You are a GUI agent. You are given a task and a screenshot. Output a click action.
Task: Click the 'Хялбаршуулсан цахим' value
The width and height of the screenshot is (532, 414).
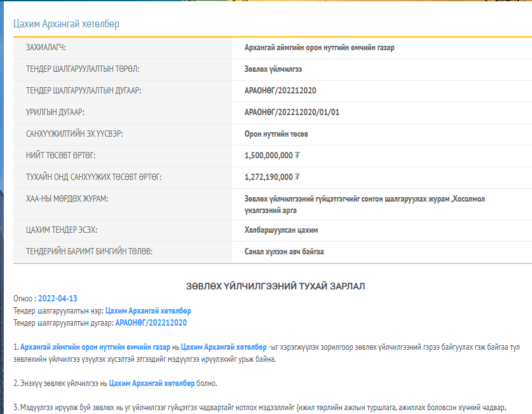point(281,230)
